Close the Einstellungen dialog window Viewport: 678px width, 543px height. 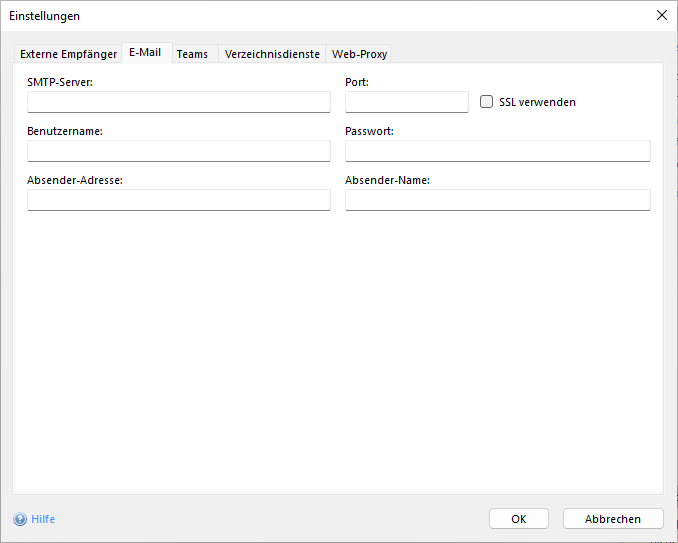click(x=660, y=15)
